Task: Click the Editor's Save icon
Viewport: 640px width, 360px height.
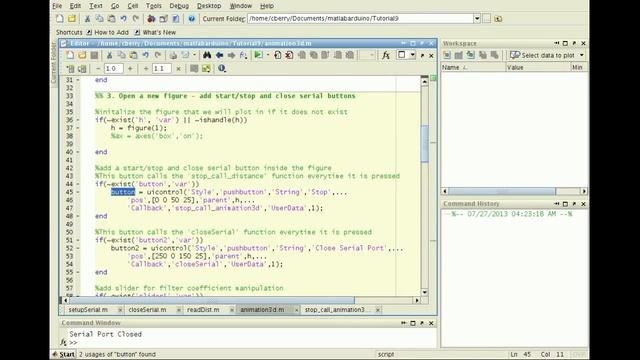Action: pyautogui.click(x=94, y=55)
